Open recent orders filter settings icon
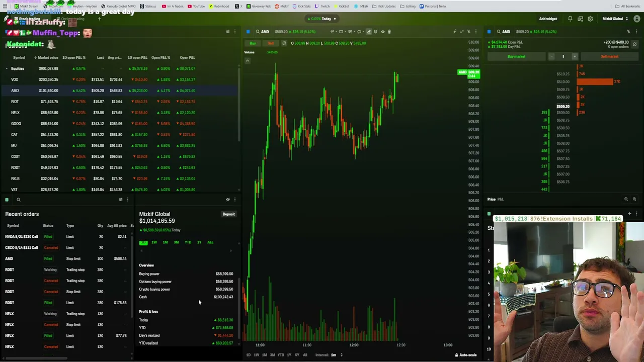644x362 pixels. (x=120, y=200)
